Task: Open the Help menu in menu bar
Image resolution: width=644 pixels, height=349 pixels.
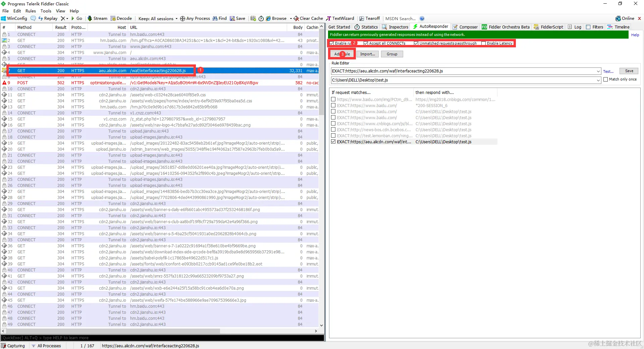Action: 74,11
